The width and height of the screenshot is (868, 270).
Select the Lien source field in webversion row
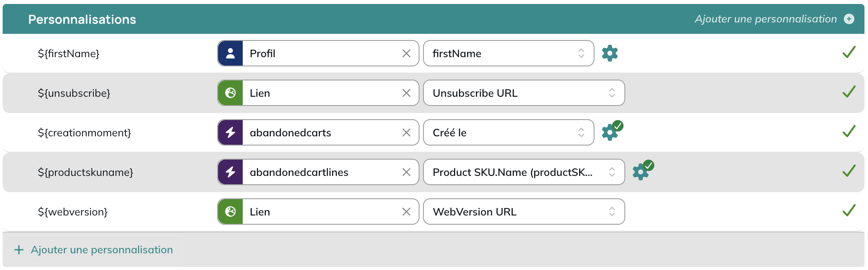[x=318, y=212]
